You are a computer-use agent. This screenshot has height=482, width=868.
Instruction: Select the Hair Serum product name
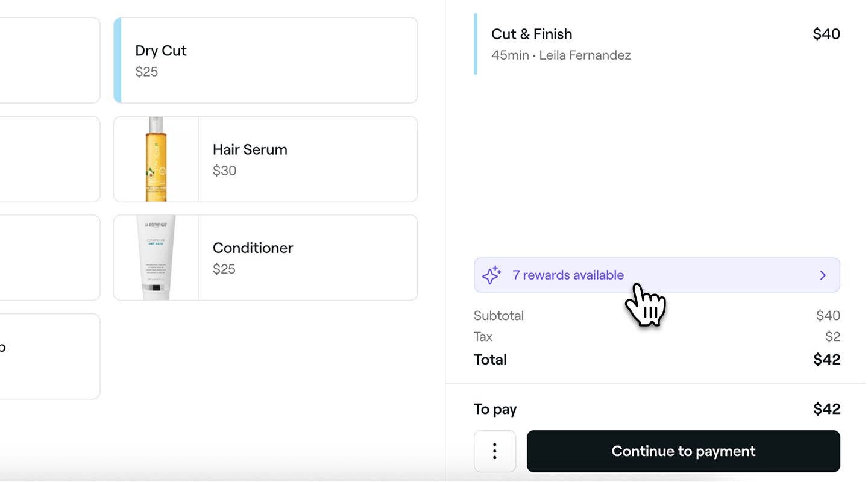coord(250,149)
